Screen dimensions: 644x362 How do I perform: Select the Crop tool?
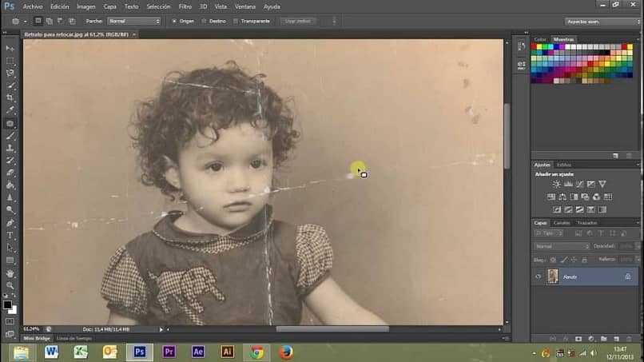[x=10, y=97]
